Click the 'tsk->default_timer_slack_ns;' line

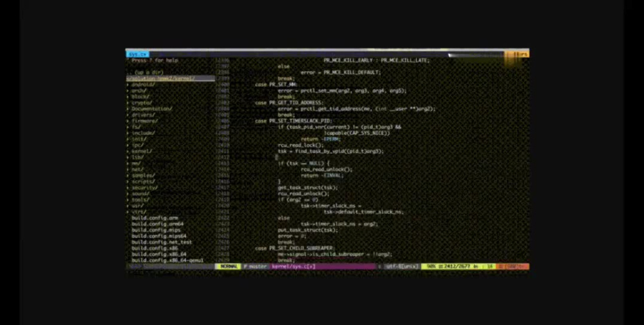(x=363, y=212)
